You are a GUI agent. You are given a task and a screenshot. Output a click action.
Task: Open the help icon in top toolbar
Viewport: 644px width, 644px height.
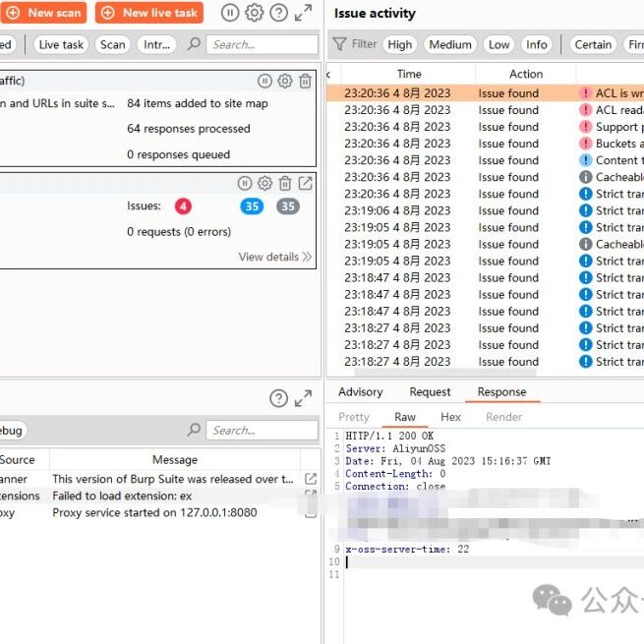[278, 13]
